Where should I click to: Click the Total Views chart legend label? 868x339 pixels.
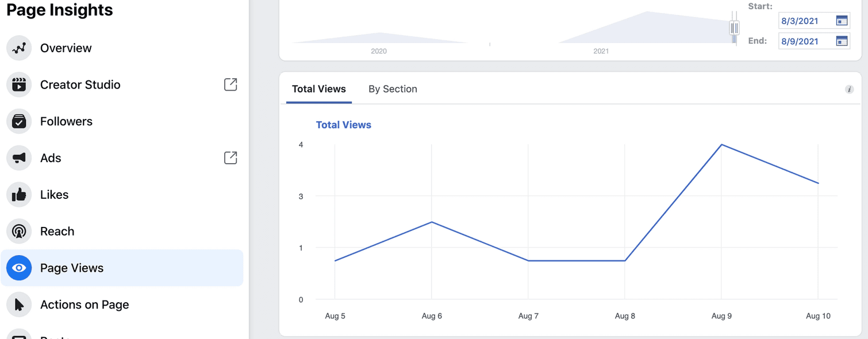point(344,125)
